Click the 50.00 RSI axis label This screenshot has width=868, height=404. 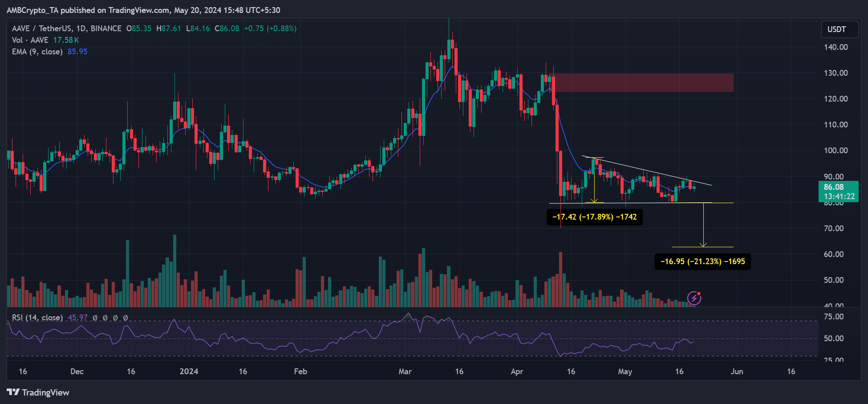click(x=834, y=339)
